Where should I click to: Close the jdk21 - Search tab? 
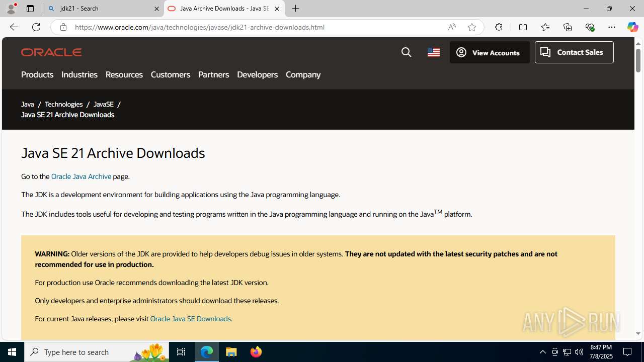[156, 9]
